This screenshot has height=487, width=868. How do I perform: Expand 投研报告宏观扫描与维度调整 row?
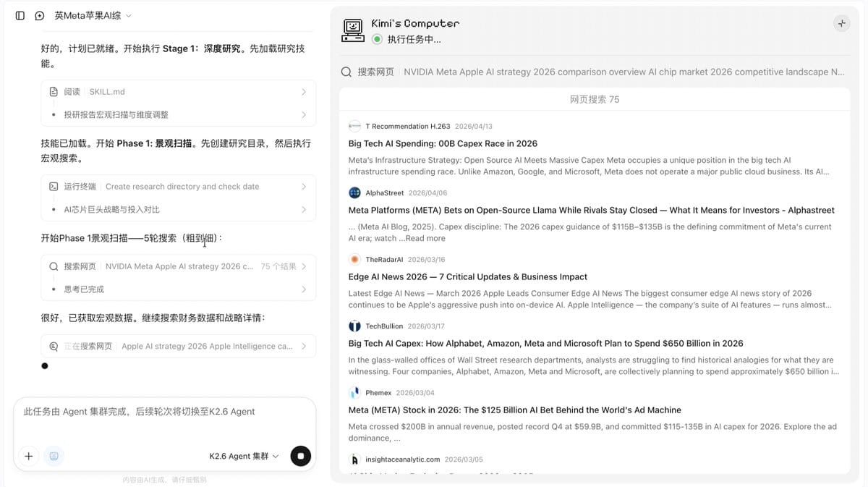pos(178,114)
